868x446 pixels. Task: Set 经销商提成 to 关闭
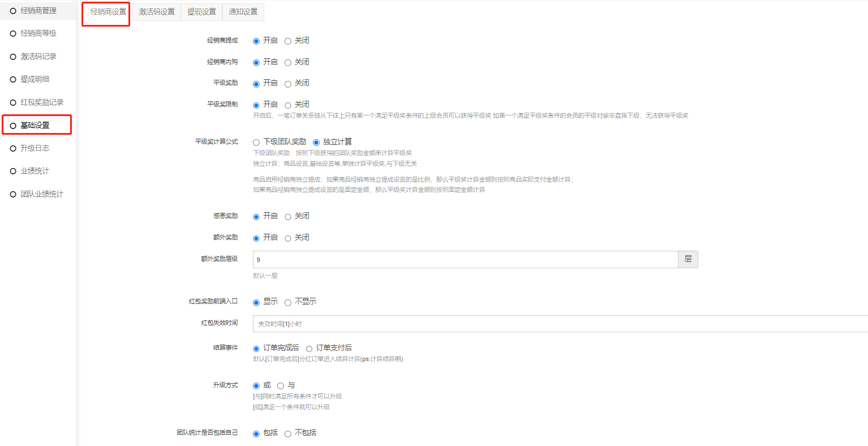pyautogui.click(x=288, y=41)
